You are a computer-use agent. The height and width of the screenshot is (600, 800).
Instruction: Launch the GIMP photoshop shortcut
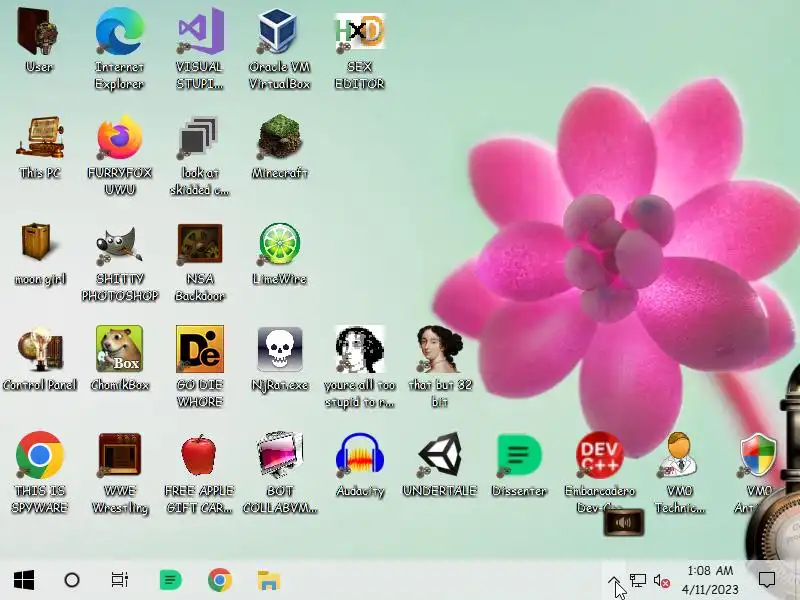(x=119, y=244)
